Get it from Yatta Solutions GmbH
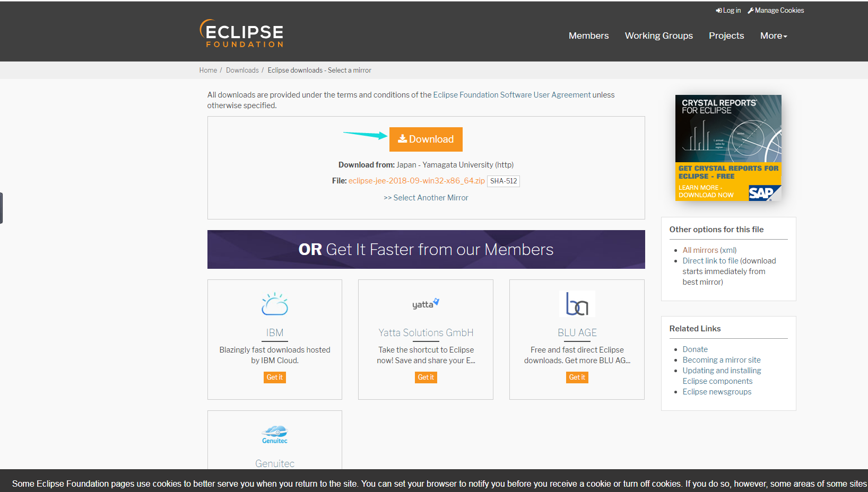The width and height of the screenshot is (868, 492). [x=426, y=377]
